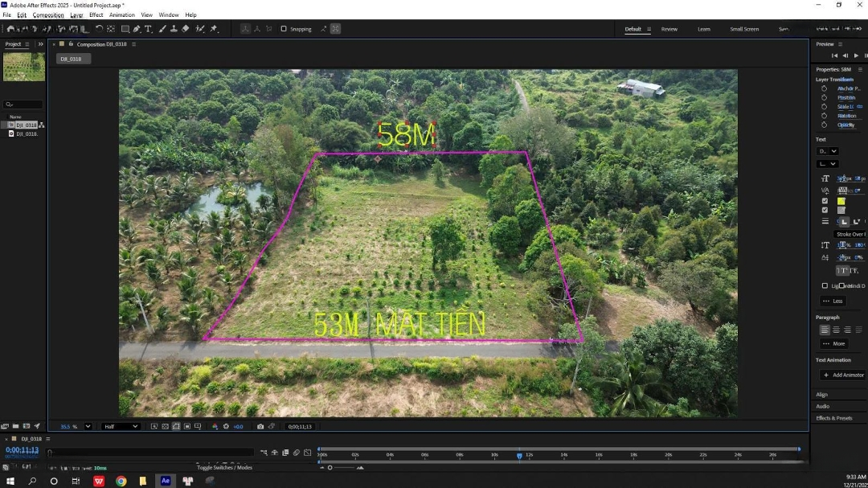This screenshot has height=488, width=868.
Task: Switch to the Review workspace tab
Action: (669, 29)
